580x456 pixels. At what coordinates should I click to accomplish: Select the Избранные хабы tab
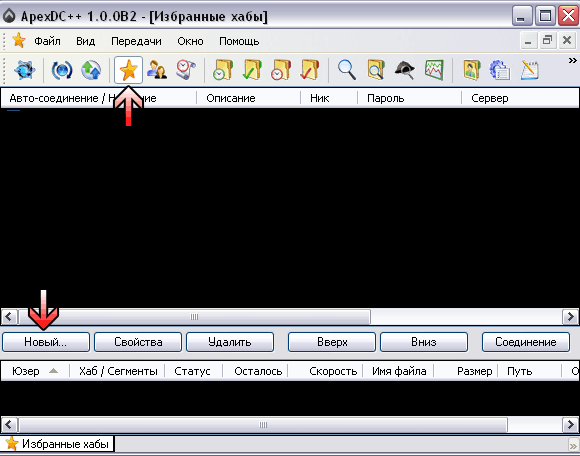pos(58,443)
